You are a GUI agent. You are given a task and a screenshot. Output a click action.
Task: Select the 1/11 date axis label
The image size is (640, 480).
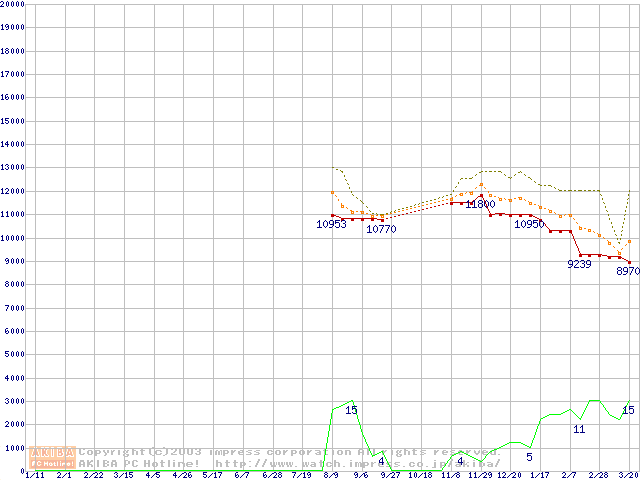pyautogui.click(x=33, y=475)
